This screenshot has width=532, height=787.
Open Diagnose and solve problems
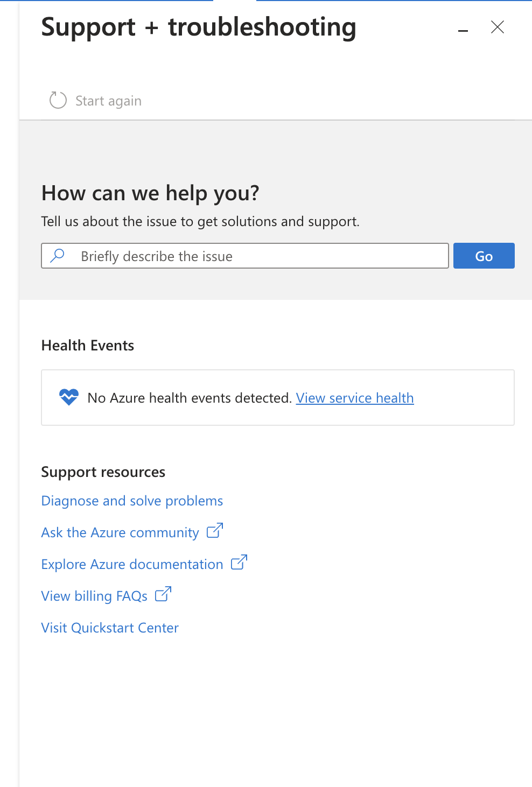(132, 501)
